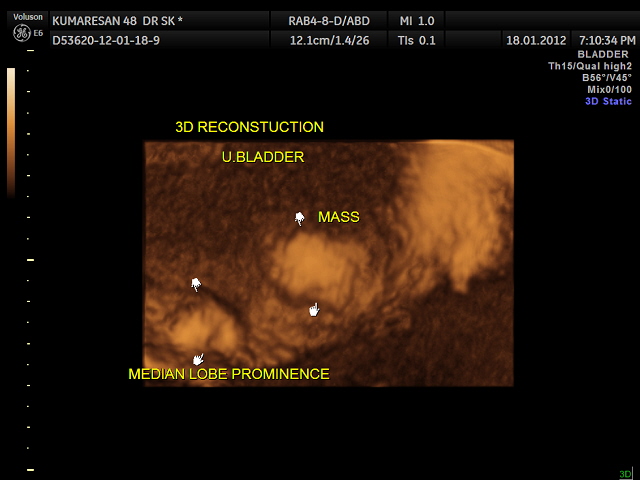Click the patient ID D53620-12-01-18-9
640x480 pixels.
click(x=106, y=40)
